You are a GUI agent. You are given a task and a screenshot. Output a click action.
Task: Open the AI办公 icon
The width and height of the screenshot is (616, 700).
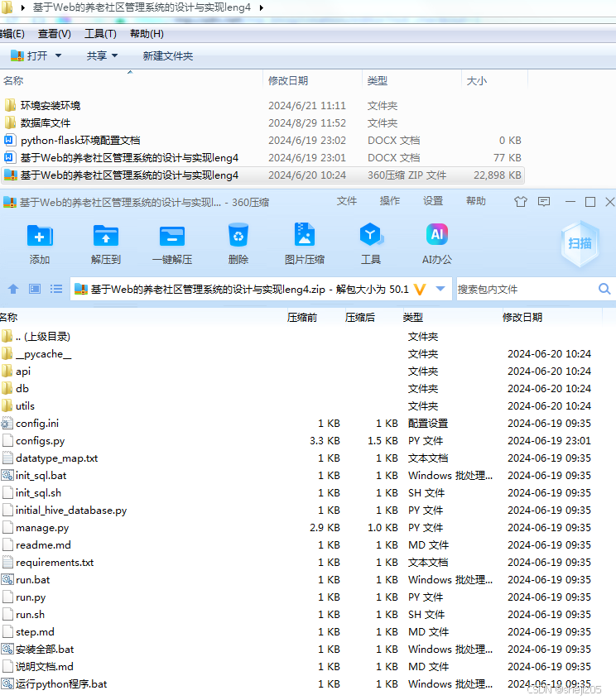[437, 235]
